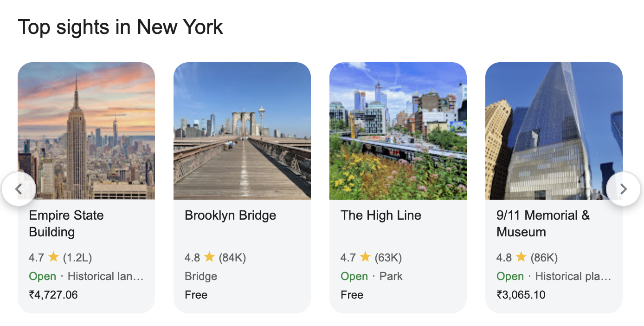Click the green Open status for The High Line
This screenshot has height=326, width=644.
[354, 276]
